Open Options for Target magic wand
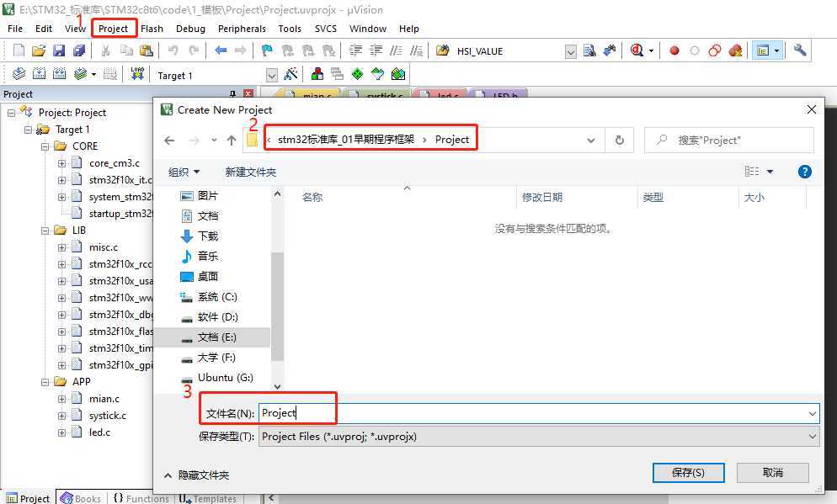This screenshot has width=837, height=504. 291,74
